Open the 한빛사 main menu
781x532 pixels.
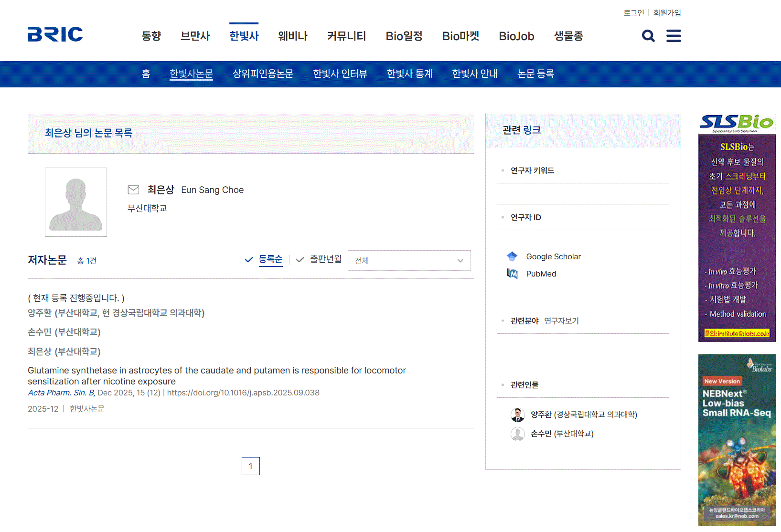(244, 36)
